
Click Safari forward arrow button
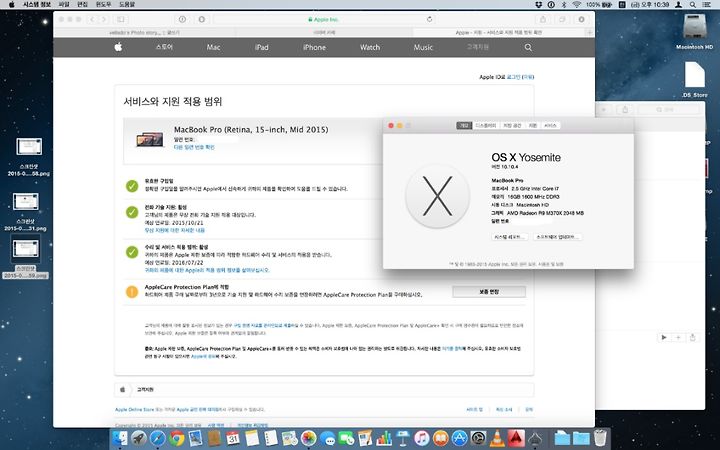(104, 19)
